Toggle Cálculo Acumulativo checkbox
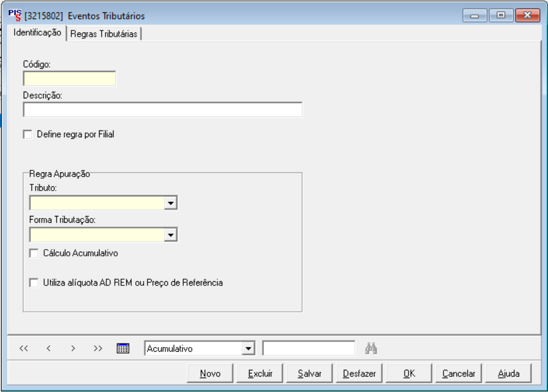This screenshot has width=548, height=392. click(x=34, y=253)
